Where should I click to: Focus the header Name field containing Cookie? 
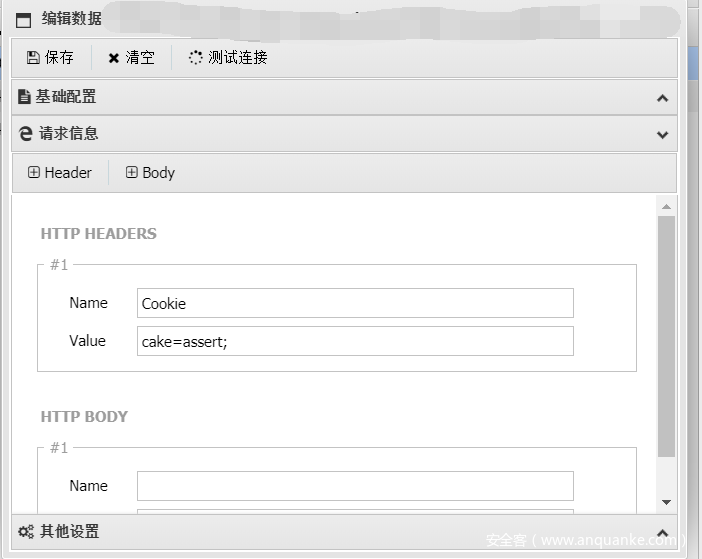coord(355,303)
